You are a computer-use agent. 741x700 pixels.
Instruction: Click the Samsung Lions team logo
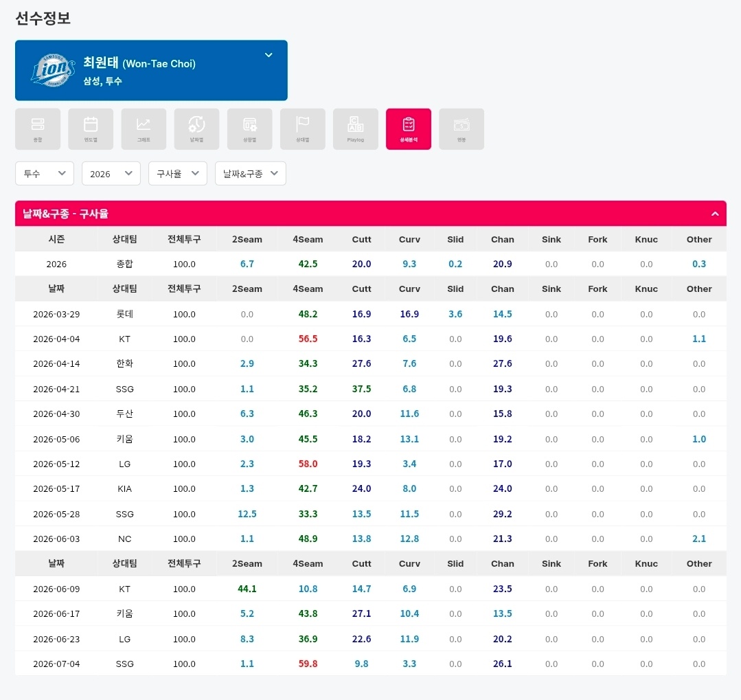click(53, 71)
